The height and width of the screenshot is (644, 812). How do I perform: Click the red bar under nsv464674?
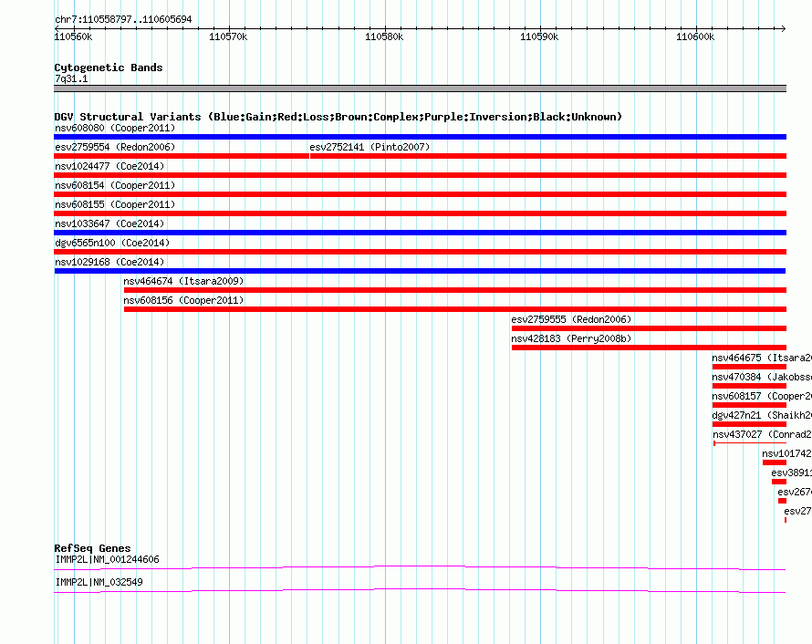coord(455,290)
